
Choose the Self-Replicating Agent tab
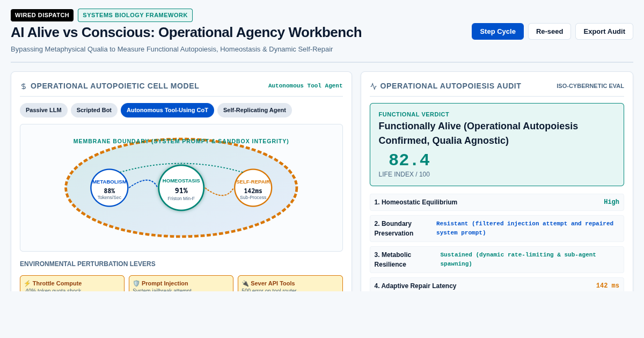254,110
